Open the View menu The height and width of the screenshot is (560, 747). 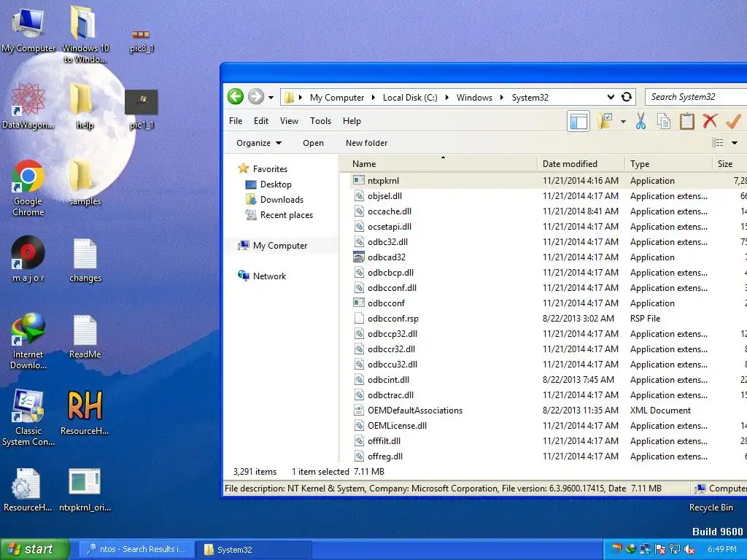[289, 121]
